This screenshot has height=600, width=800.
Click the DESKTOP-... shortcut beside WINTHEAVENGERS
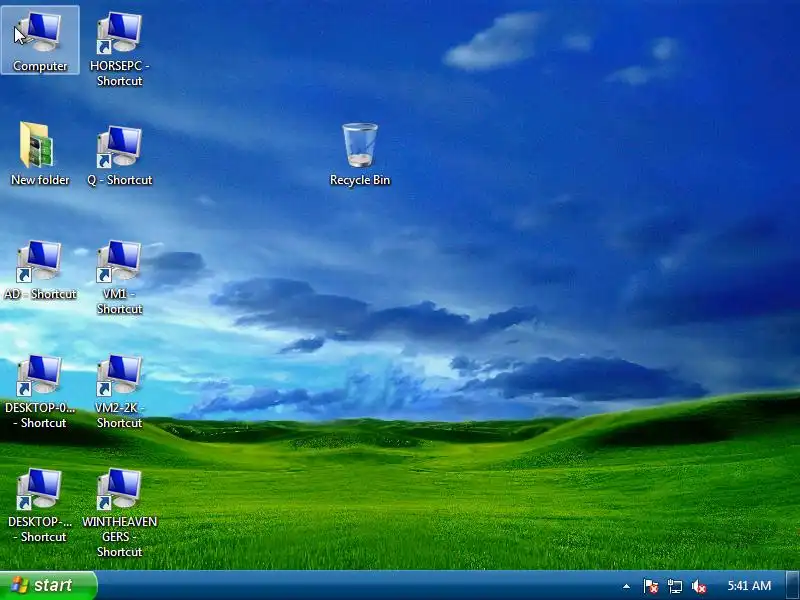pyautogui.click(x=40, y=504)
